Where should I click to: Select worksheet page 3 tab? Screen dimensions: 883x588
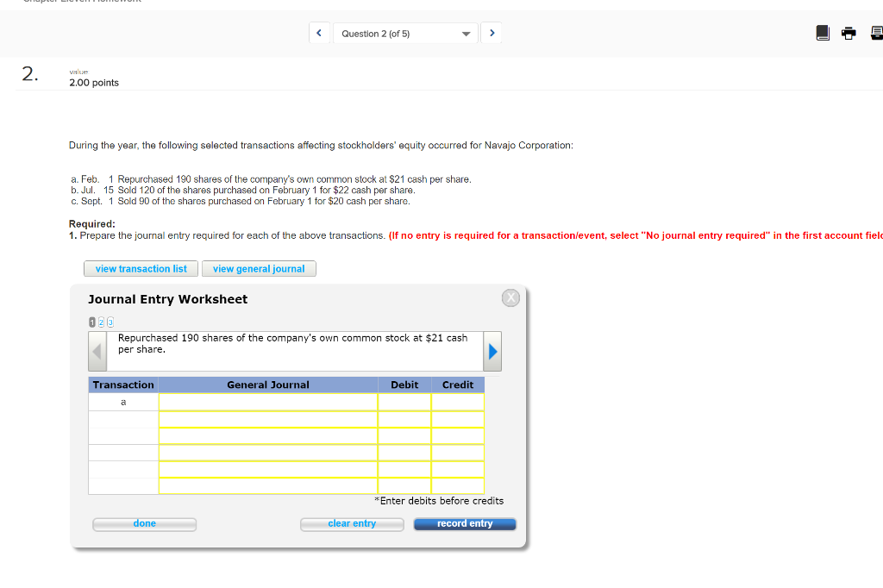pyautogui.click(x=110, y=322)
